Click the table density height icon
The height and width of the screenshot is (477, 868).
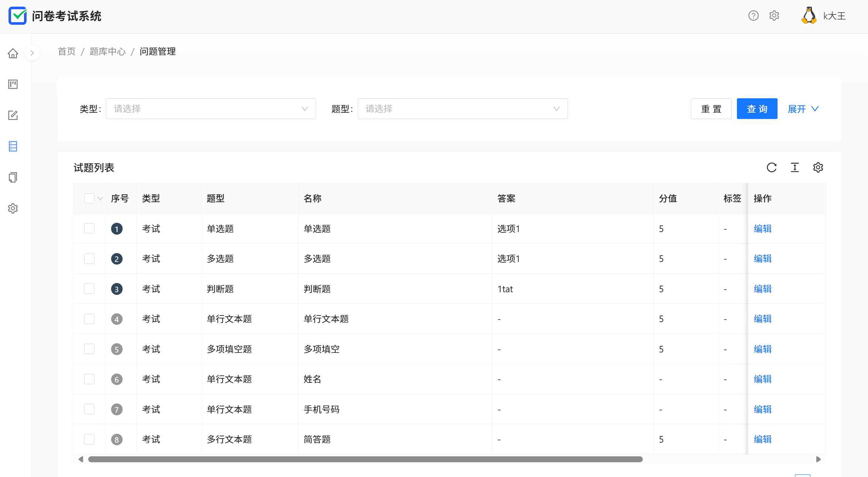click(x=795, y=167)
